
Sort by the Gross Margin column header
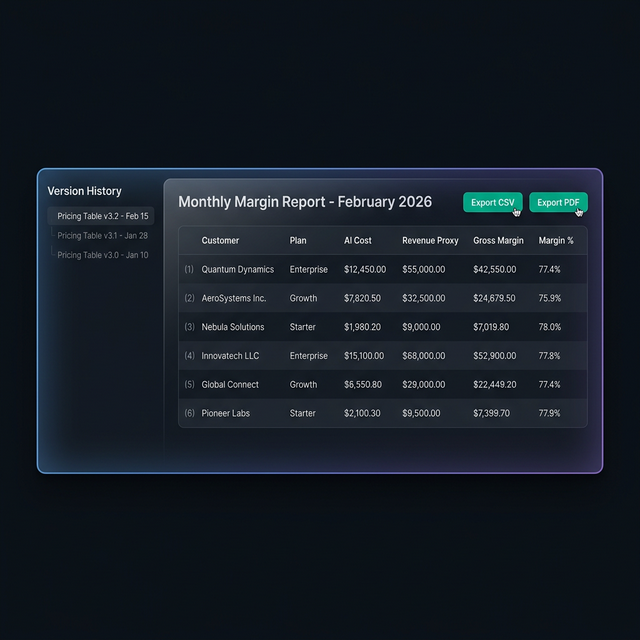[x=498, y=240]
